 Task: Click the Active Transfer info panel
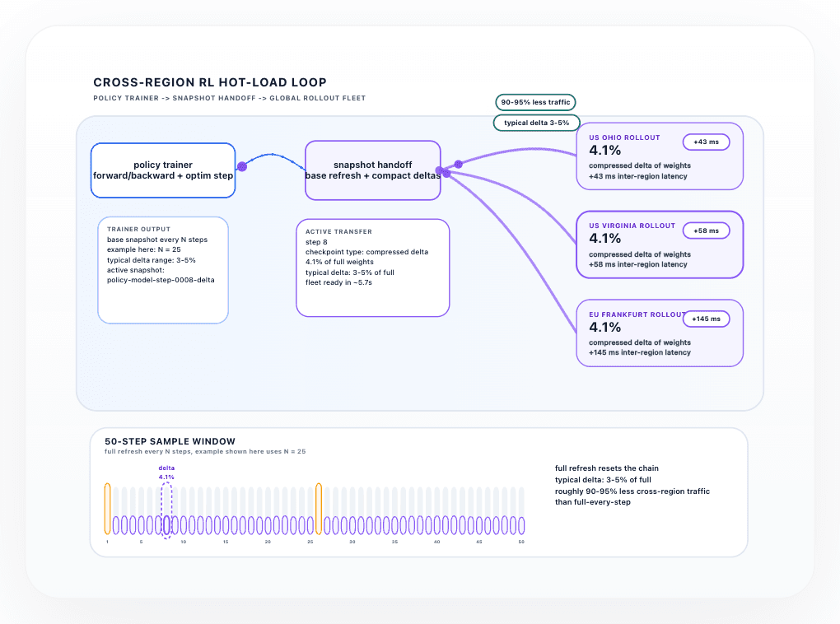tap(372, 268)
